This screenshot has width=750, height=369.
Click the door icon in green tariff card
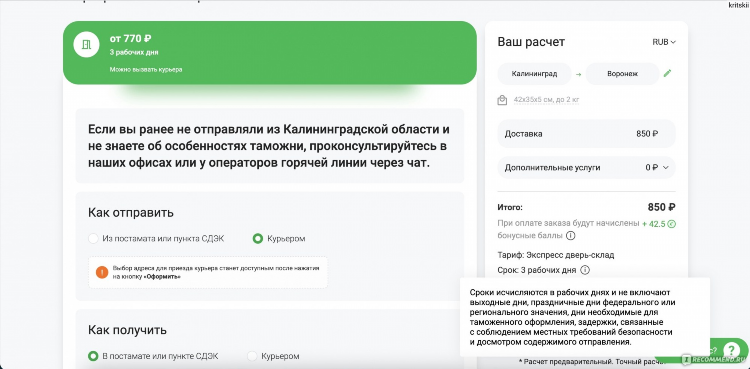tap(86, 45)
